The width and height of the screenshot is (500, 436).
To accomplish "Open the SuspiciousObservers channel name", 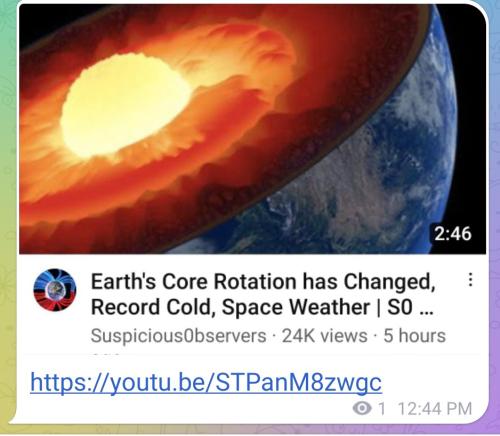I will pyautogui.click(x=178, y=336).
